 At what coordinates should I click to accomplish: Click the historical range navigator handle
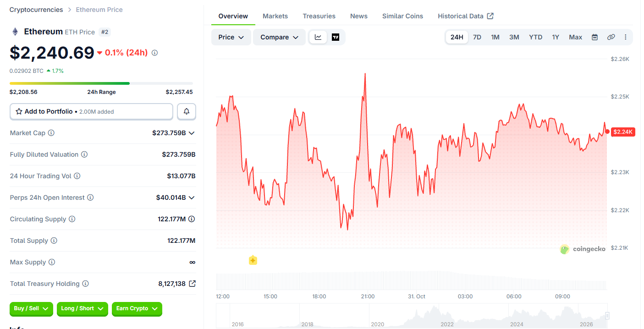point(607,316)
